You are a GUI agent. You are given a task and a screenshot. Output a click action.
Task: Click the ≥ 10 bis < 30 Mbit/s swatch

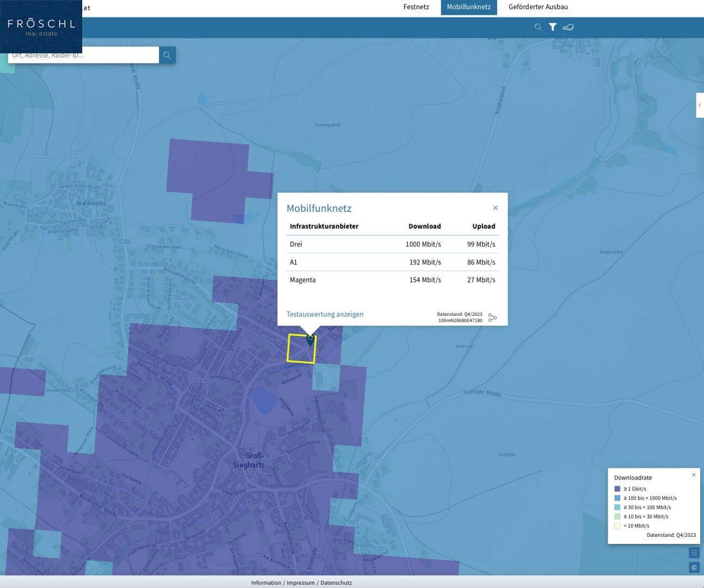click(617, 517)
